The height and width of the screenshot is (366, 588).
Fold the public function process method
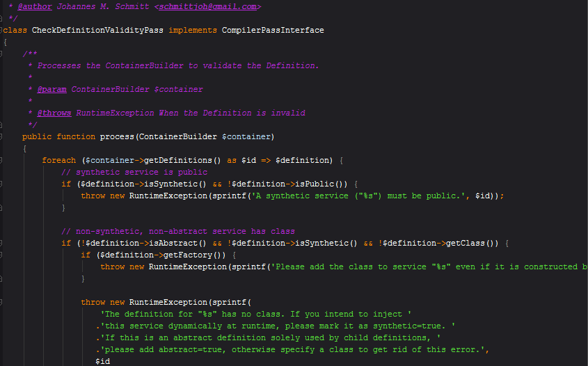(x=2, y=136)
